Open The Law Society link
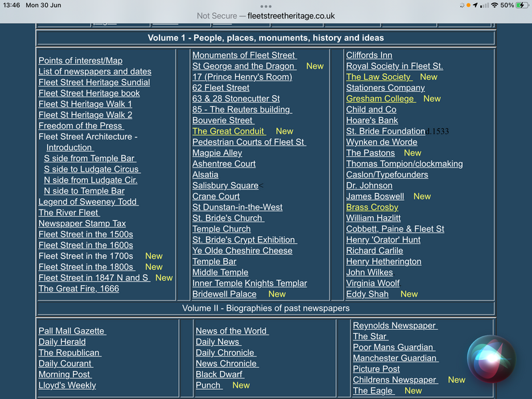The width and height of the screenshot is (532, 399). point(379,77)
